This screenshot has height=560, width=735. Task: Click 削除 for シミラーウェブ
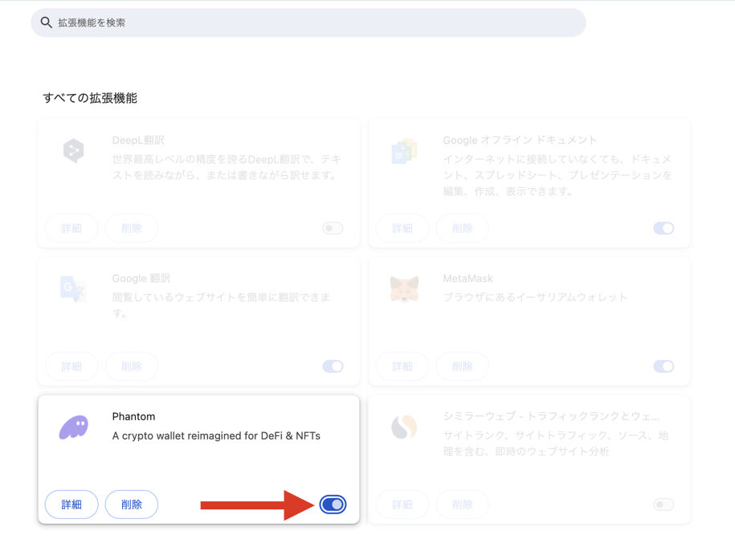(x=462, y=505)
